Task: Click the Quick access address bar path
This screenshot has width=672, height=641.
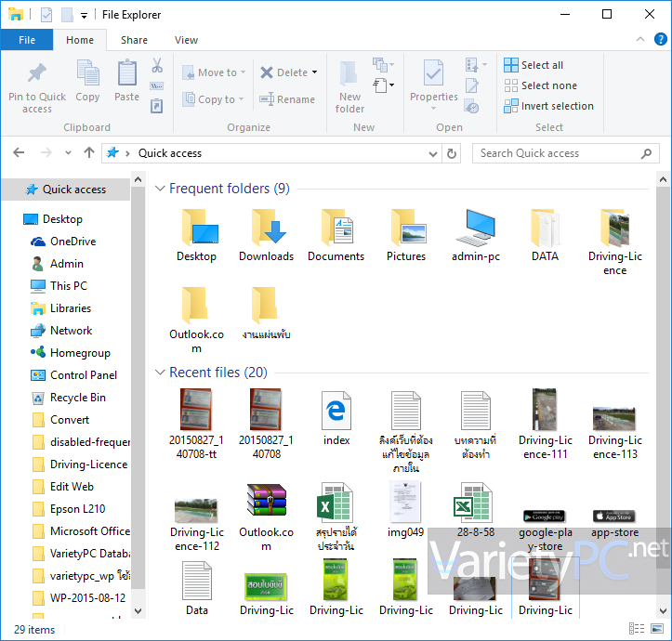Action: (x=170, y=153)
